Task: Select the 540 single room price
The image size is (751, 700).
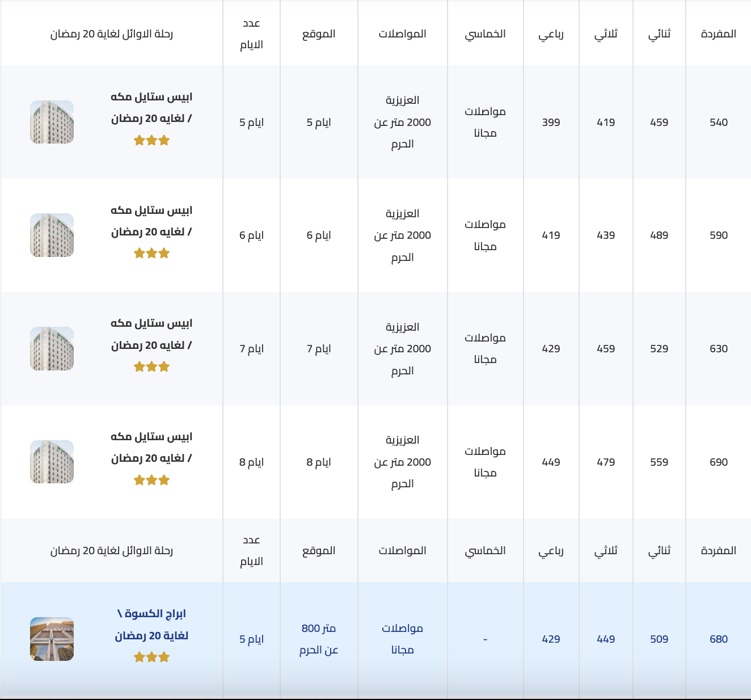Action: 718,123
